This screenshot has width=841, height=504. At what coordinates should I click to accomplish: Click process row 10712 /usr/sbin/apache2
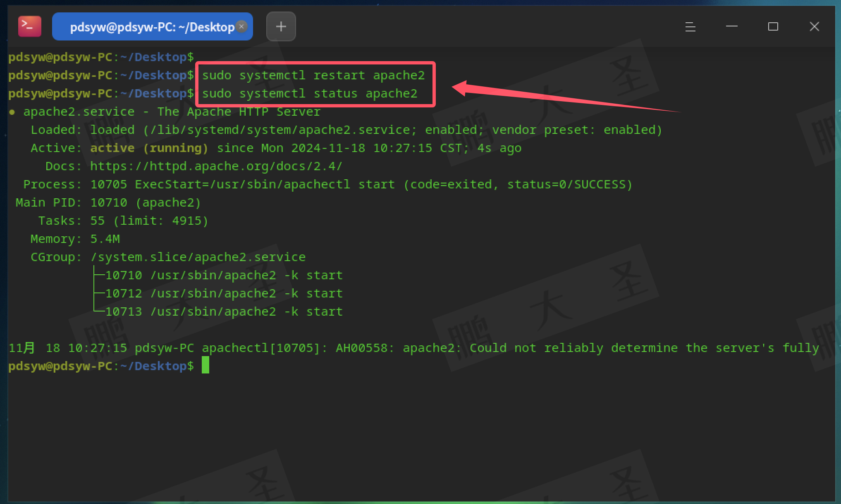224,293
